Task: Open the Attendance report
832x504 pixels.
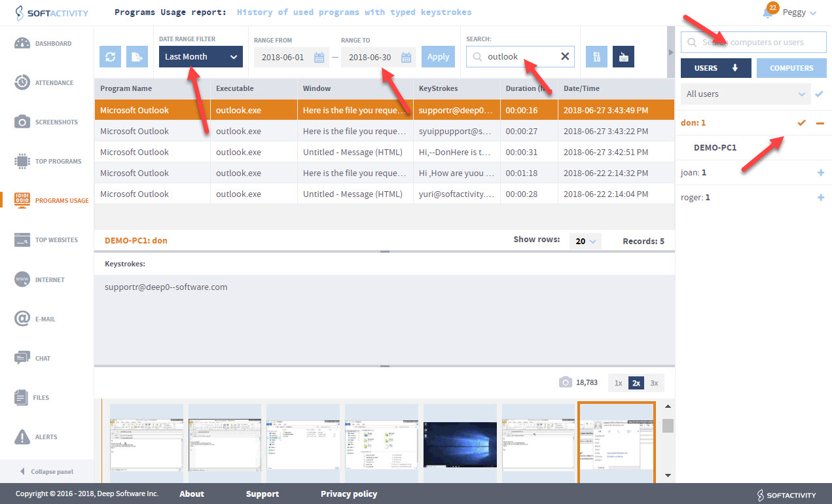Action: point(45,83)
